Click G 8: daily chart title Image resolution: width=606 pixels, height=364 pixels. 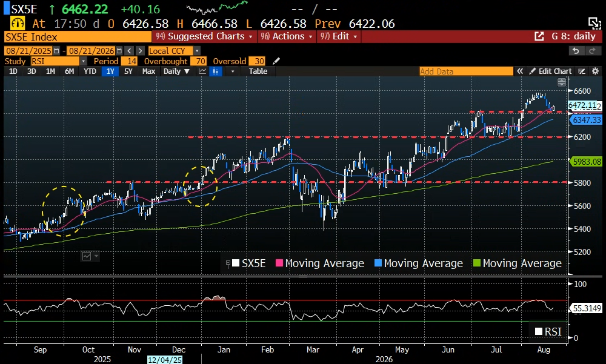573,36
